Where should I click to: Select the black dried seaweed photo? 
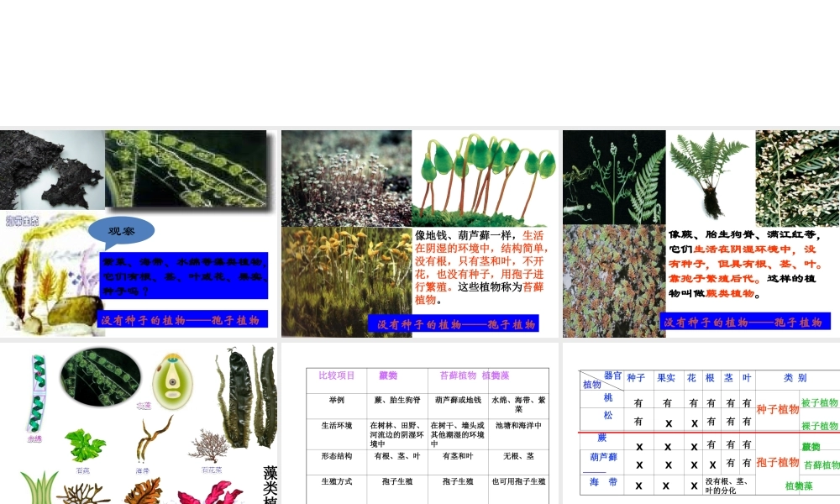[x=52, y=170]
